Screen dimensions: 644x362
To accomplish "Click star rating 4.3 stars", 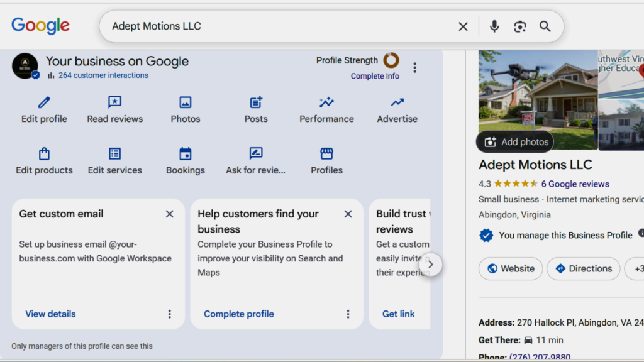I will coord(516,184).
